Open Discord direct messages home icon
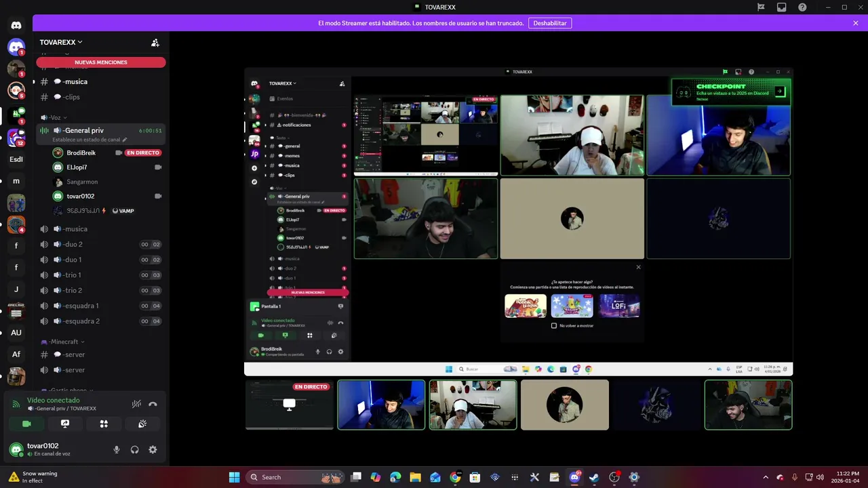Image resolution: width=868 pixels, height=488 pixels. 16,25
